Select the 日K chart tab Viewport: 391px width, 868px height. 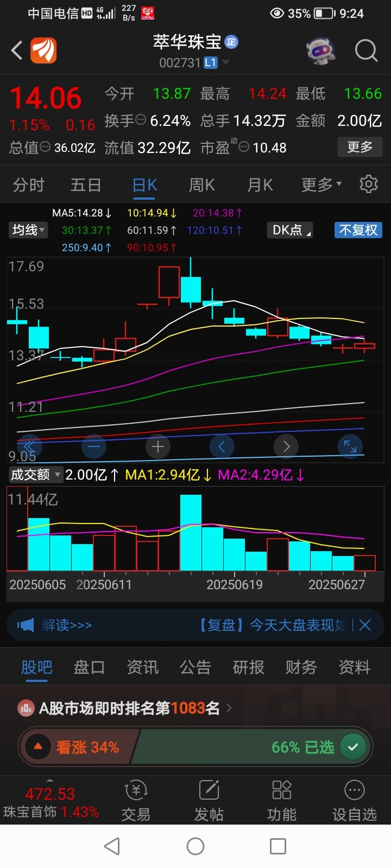pos(144,185)
